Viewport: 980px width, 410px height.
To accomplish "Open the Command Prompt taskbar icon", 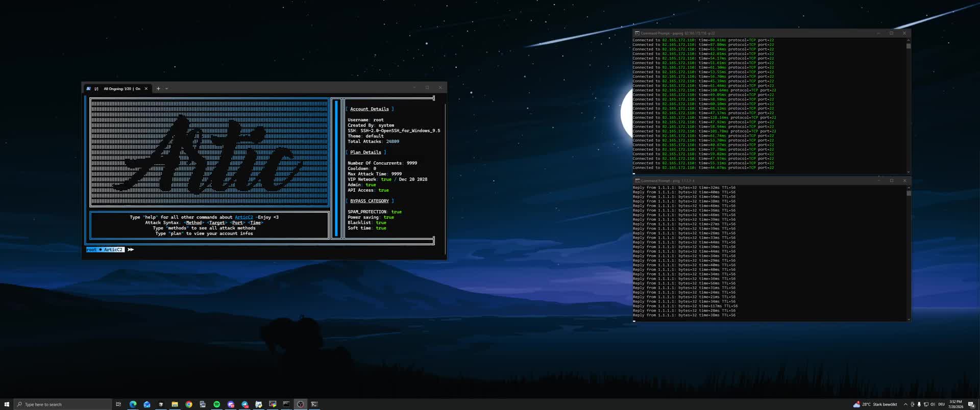I will pyautogui.click(x=286, y=404).
